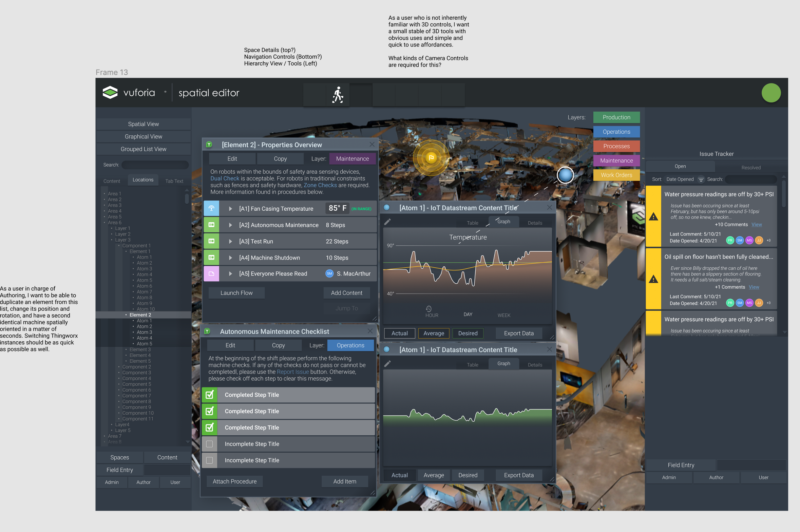The height and width of the screenshot is (532, 800).
Task: Click the Add Content button
Action: pos(346,293)
